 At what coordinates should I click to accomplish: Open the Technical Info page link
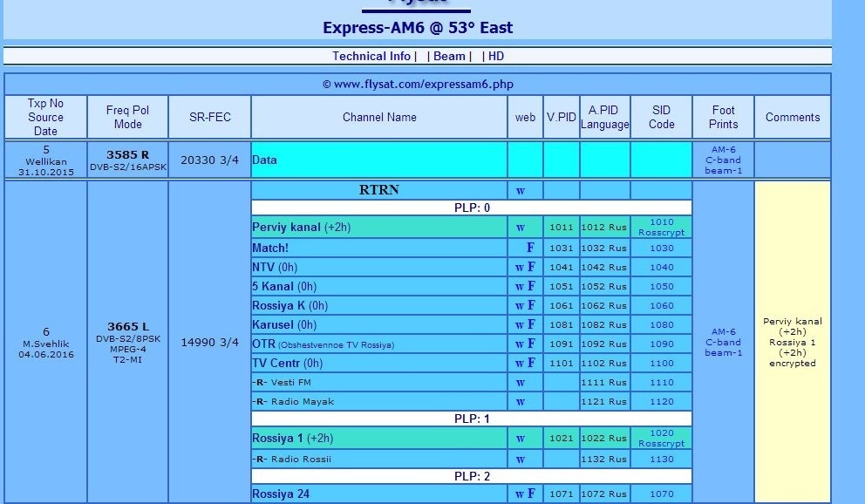point(371,56)
